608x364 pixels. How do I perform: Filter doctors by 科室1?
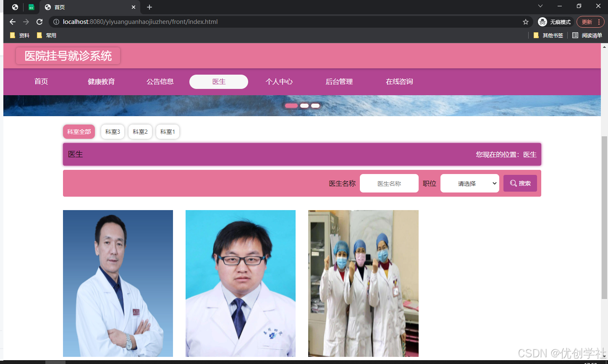click(x=168, y=132)
